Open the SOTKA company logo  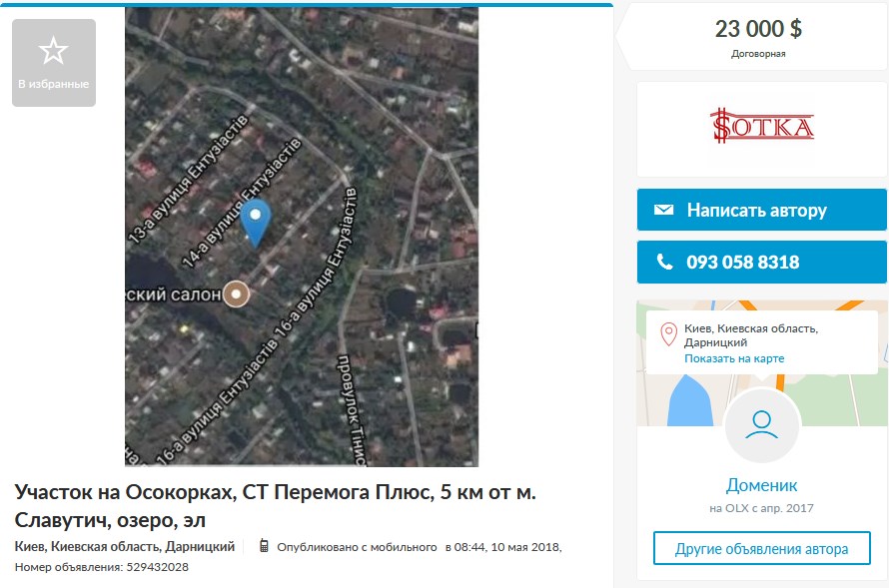761,125
